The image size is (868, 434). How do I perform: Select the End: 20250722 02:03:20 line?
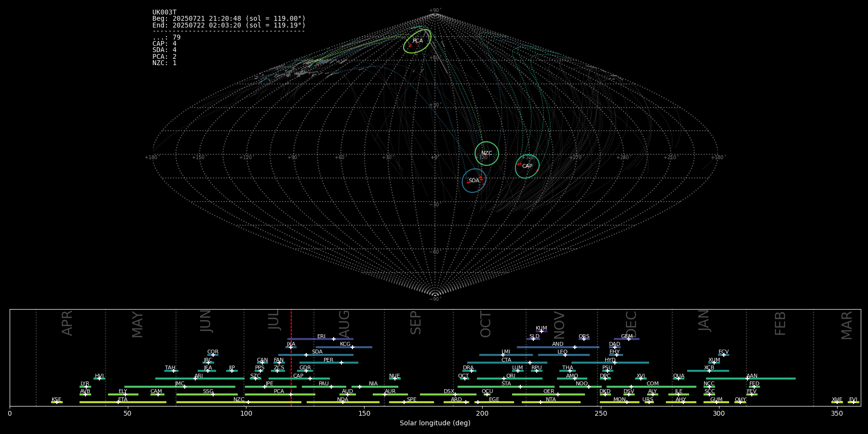tap(229, 25)
